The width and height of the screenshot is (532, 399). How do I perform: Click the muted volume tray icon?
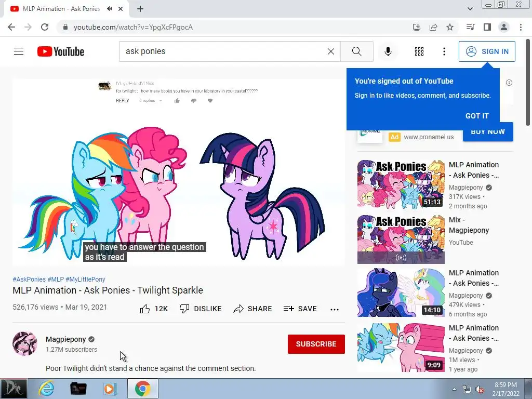(480, 389)
